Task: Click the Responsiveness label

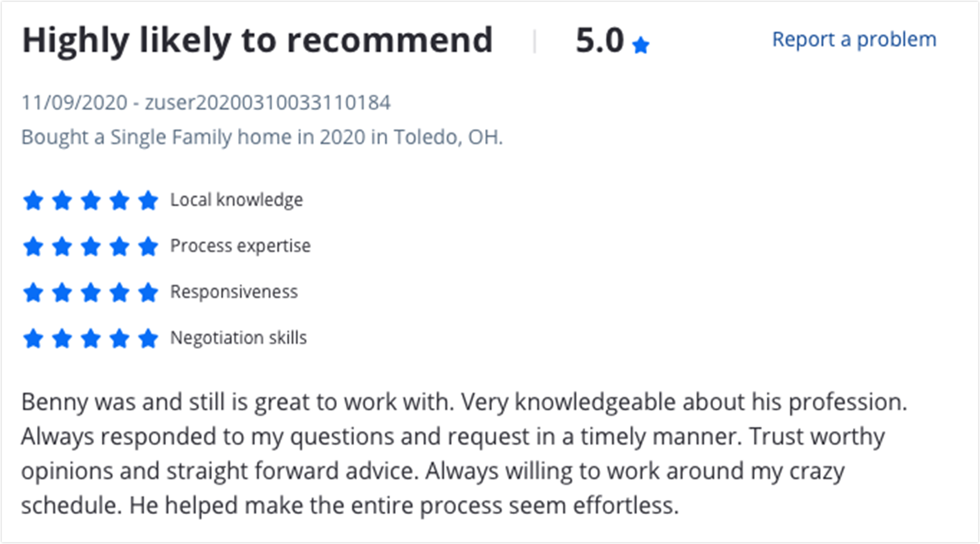Action: (x=234, y=292)
